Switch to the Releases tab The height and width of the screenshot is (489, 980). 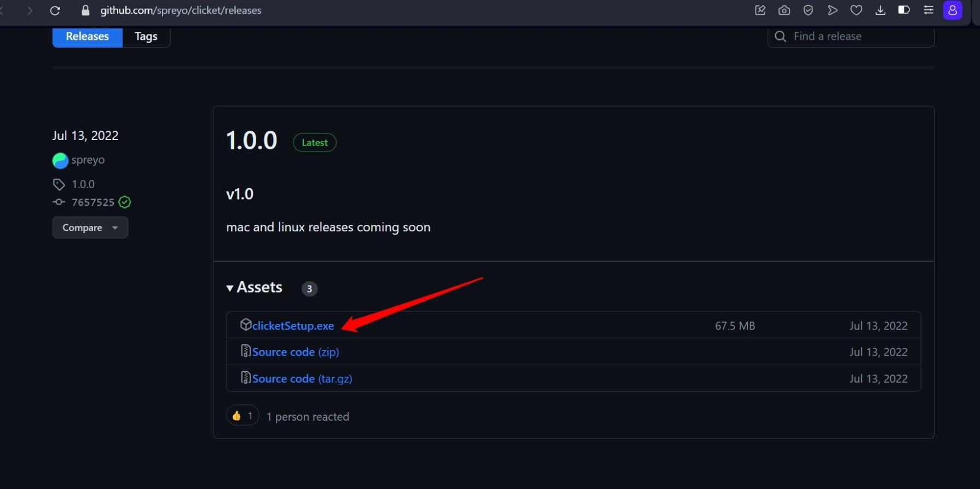coord(88,37)
